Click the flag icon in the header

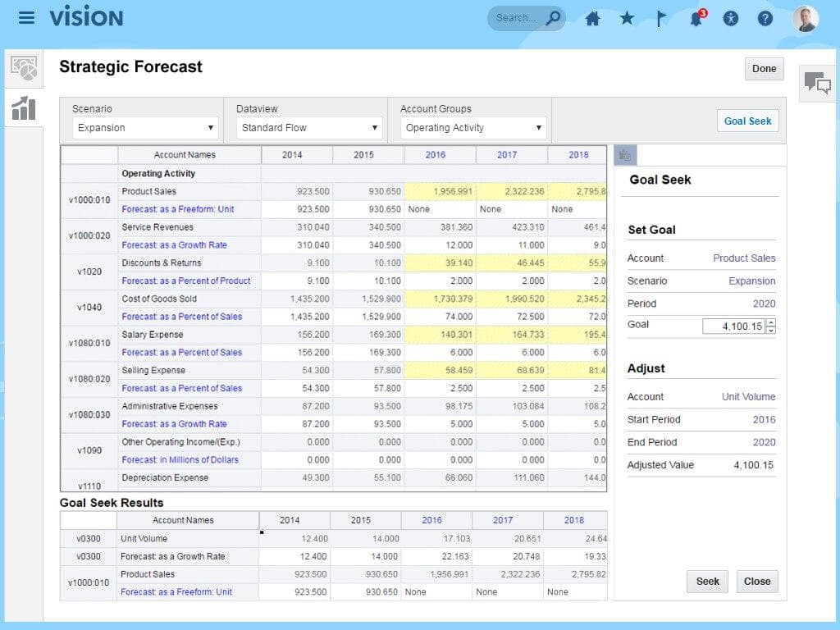point(661,17)
